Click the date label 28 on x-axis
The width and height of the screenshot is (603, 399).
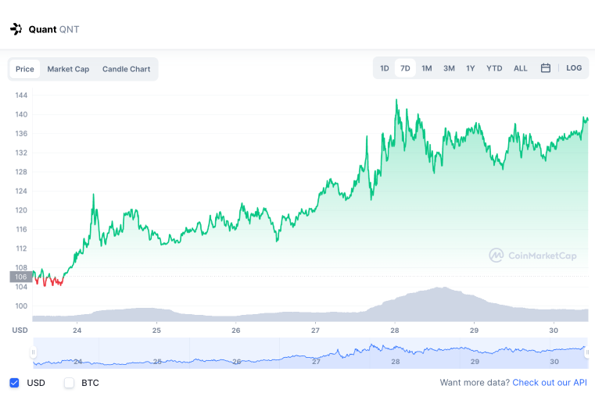pyautogui.click(x=395, y=330)
